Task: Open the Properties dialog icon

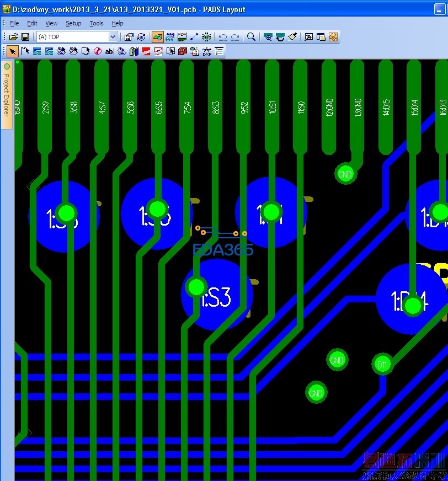Action: click(129, 37)
